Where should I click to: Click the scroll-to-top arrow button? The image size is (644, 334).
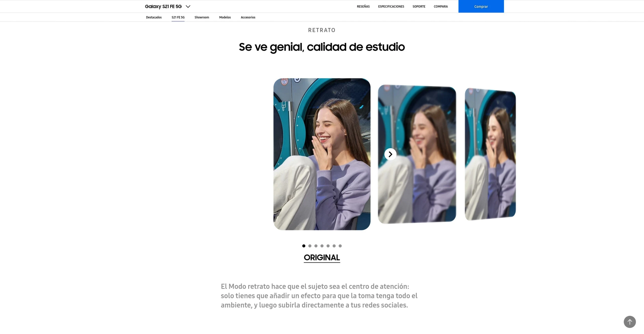[x=629, y=322]
